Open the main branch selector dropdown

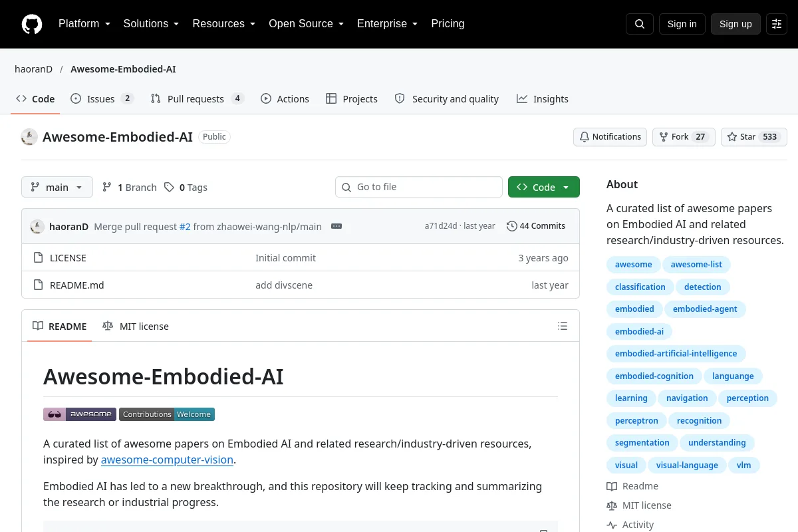57,188
